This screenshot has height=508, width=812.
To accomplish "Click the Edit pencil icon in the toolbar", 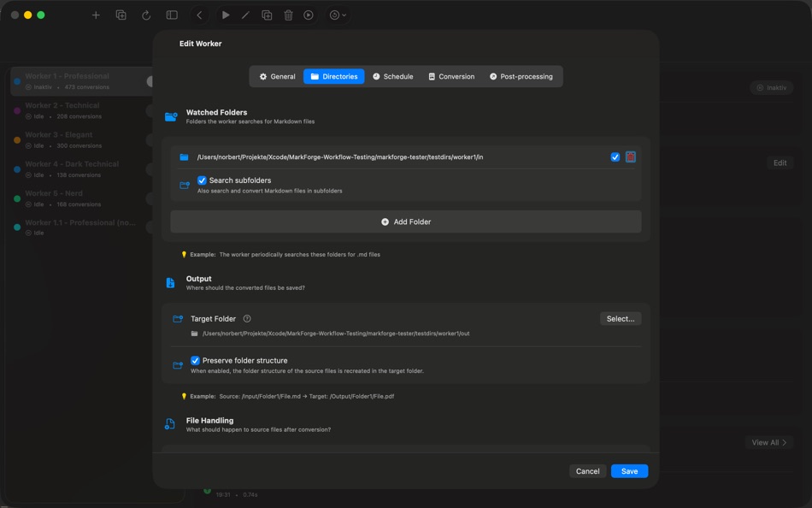I will point(246,15).
